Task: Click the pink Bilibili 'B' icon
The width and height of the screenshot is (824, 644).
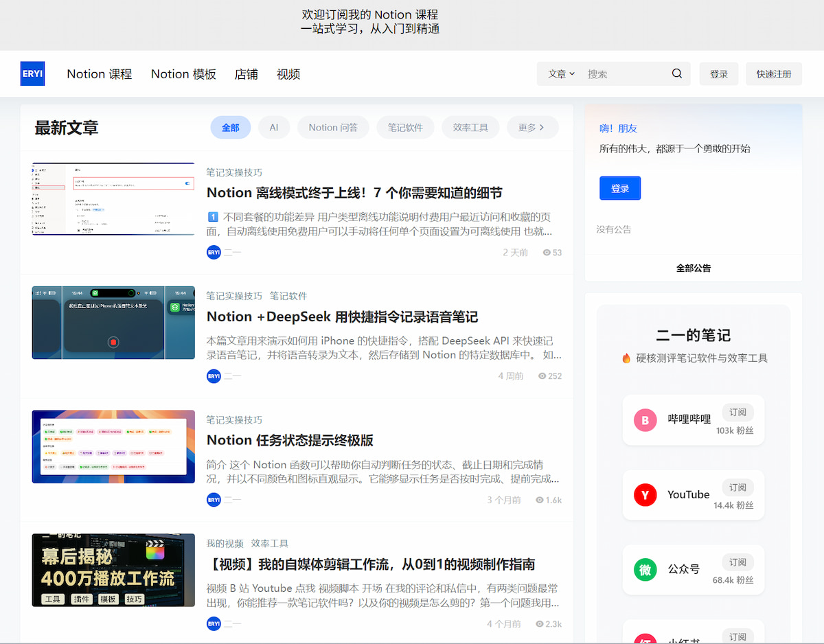Action: click(x=645, y=419)
